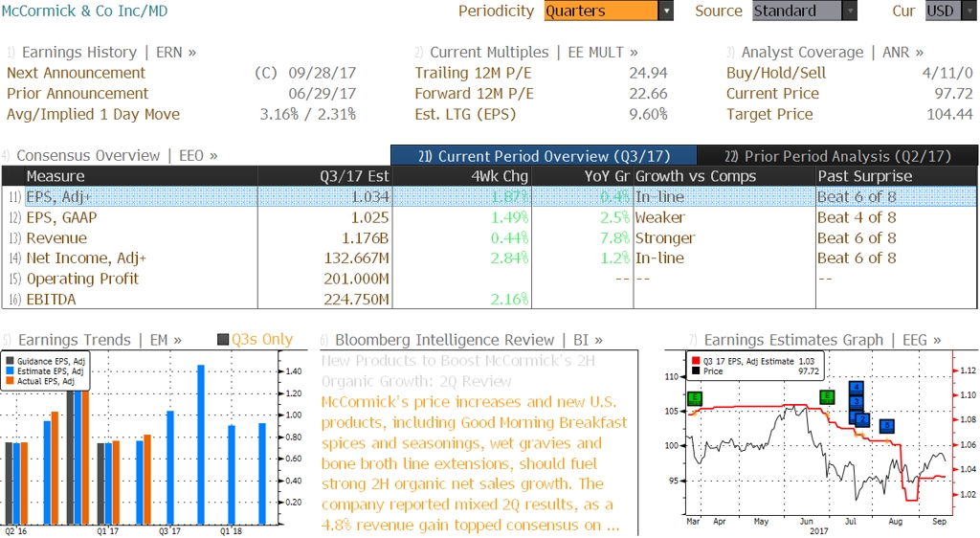Click the Q3/17 Est column header

pos(325,176)
